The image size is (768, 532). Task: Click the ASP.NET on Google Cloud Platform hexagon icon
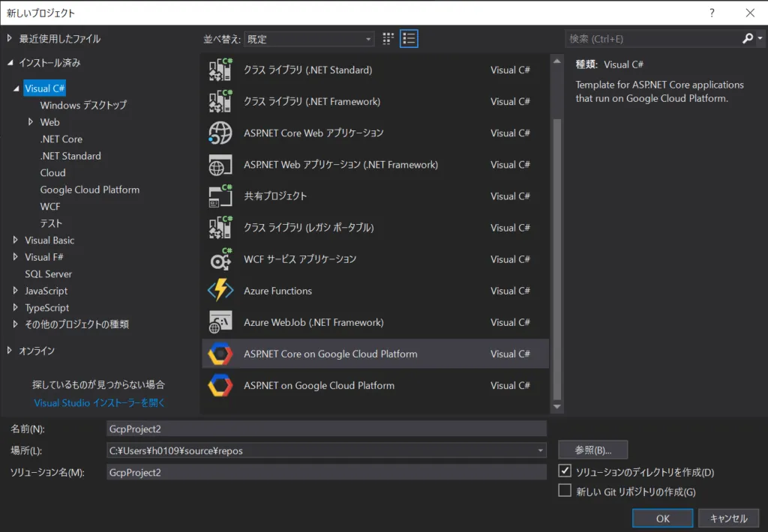(220, 386)
